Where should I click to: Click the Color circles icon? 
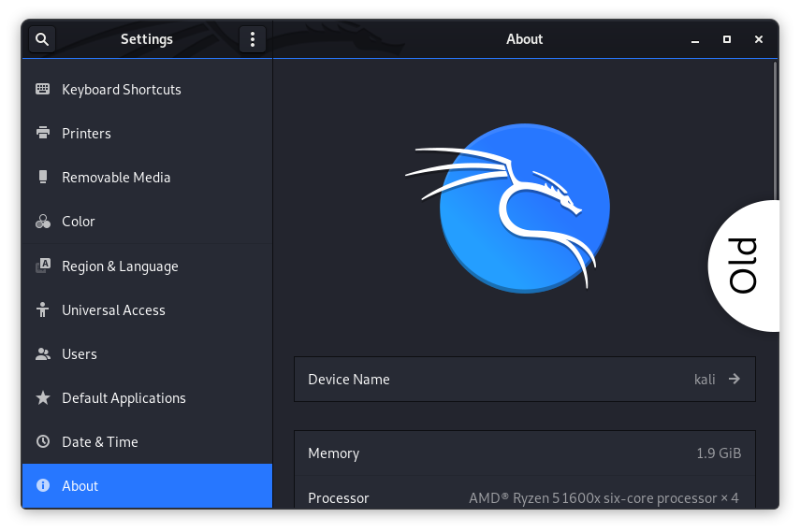pyautogui.click(x=43, y=221)
